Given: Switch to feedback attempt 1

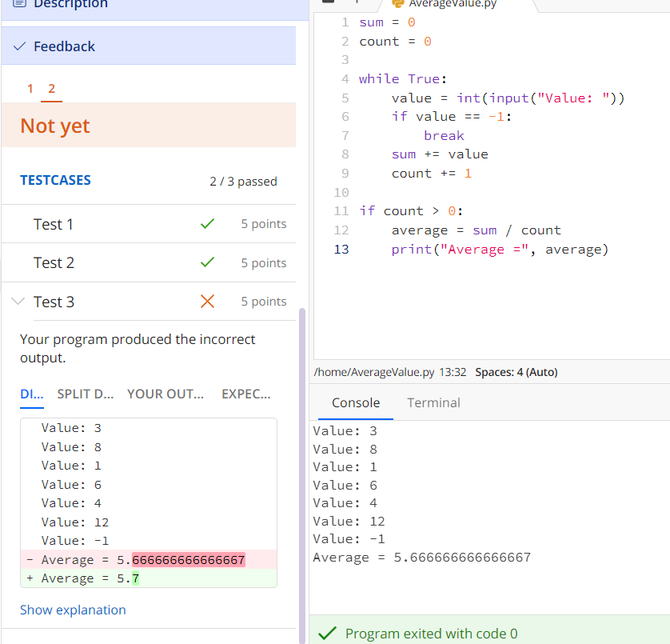Looking at the screenshot, I should [30, 89].
